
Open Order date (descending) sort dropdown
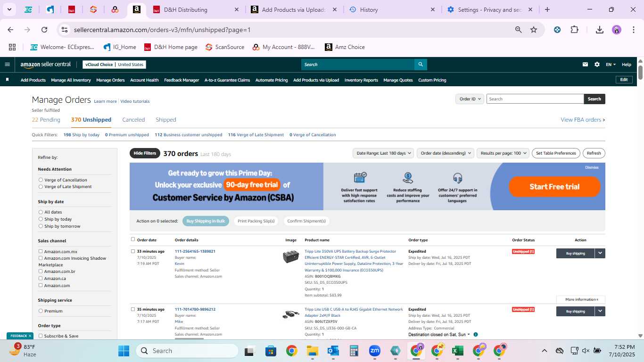pyautogui.click(x=445, y=153)
